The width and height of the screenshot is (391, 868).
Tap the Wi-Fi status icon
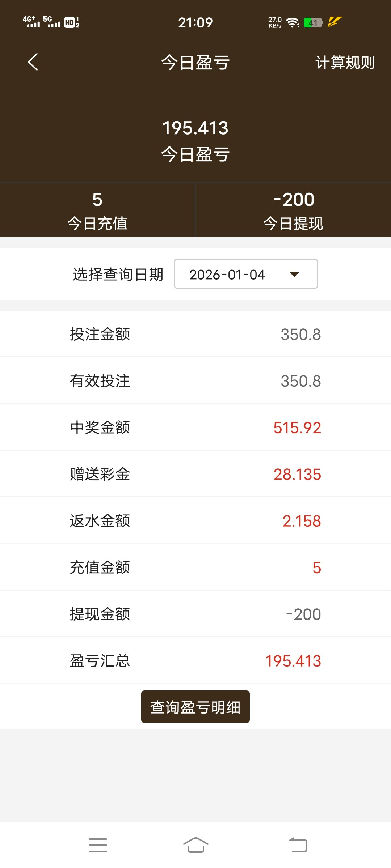[x=292, y=23]
